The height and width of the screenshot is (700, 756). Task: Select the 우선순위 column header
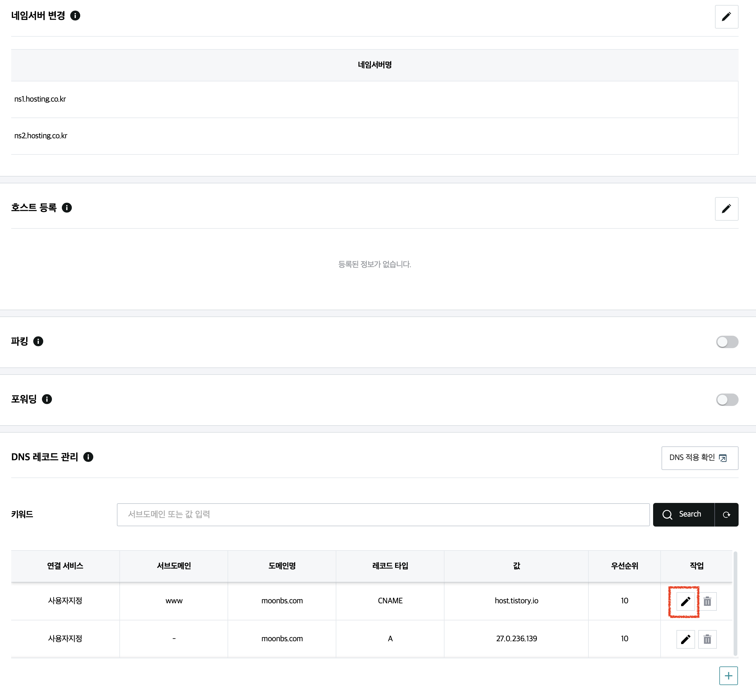click(624, 566)
